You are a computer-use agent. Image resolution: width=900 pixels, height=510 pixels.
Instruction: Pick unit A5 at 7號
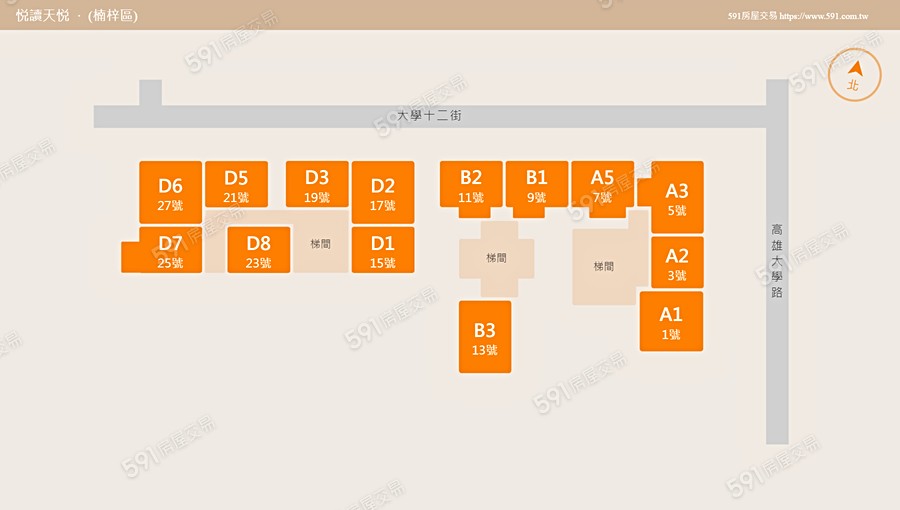602,185
